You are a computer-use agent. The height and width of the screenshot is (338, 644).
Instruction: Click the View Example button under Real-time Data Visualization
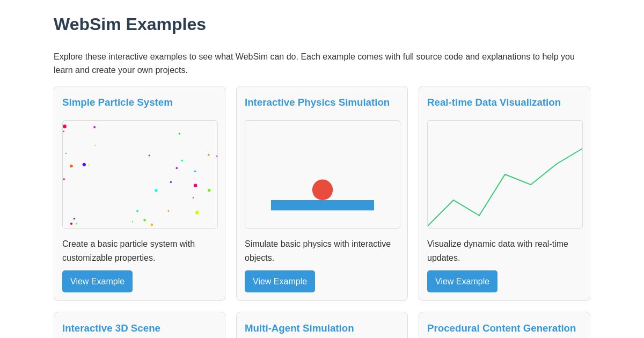point(462,281)
